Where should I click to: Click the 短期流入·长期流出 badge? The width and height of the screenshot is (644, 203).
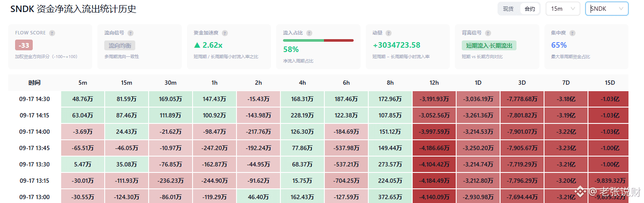click(489, 45)
